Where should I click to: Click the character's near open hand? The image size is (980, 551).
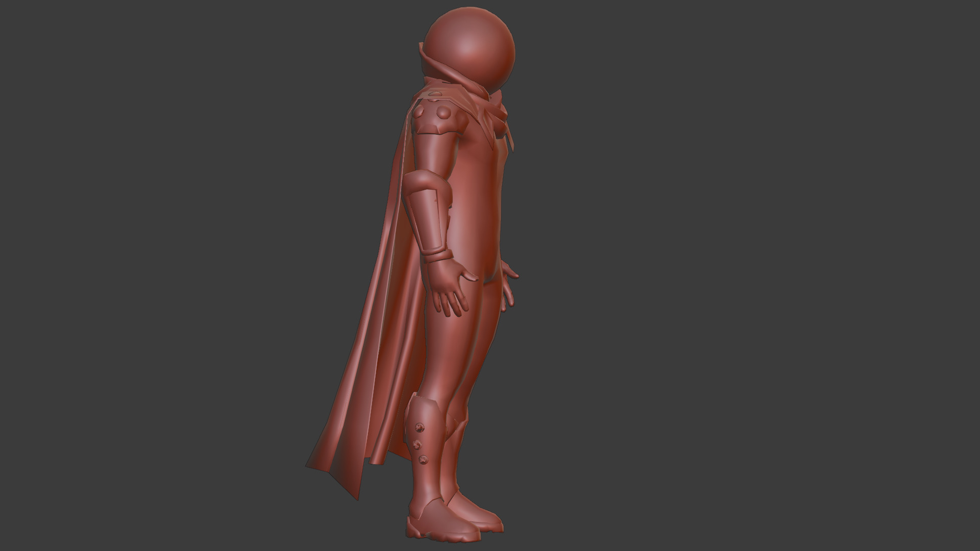click(451, 287)
